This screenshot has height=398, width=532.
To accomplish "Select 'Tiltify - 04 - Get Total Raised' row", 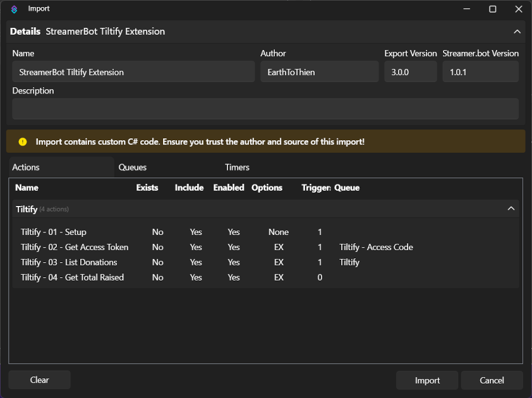I will [x=265, y=277].
